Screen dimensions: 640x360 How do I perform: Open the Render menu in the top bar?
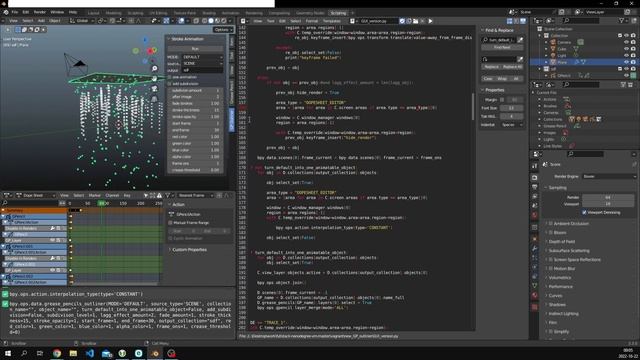click(40, 13)
